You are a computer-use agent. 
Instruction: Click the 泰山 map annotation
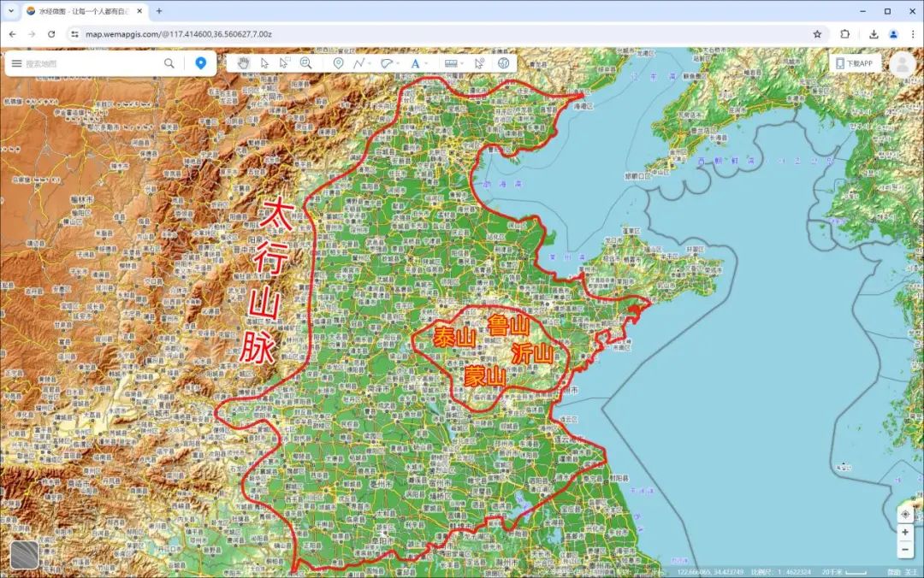click(x=454, y=338)
